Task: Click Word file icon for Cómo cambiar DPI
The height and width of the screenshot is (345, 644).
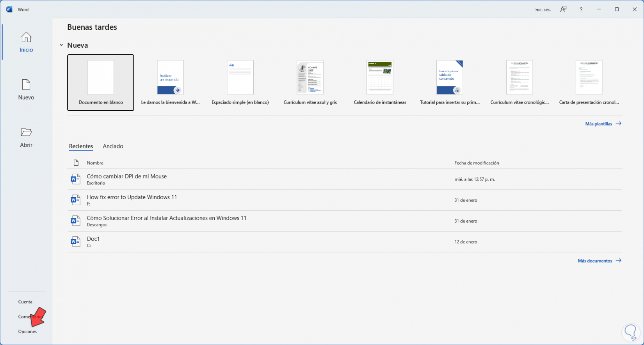Action: click(x=75, y=179)
